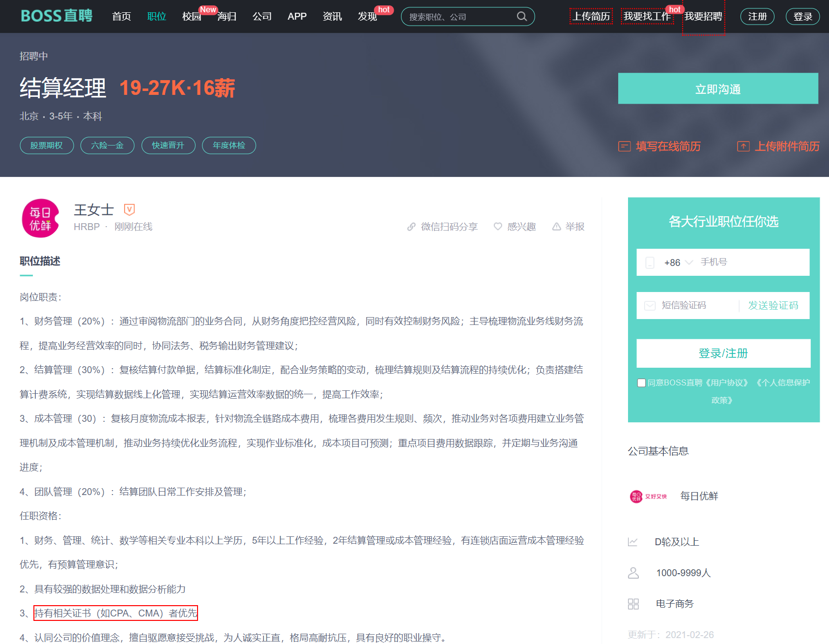
Task: Focus the 手机号 input field
Action: 752,263
